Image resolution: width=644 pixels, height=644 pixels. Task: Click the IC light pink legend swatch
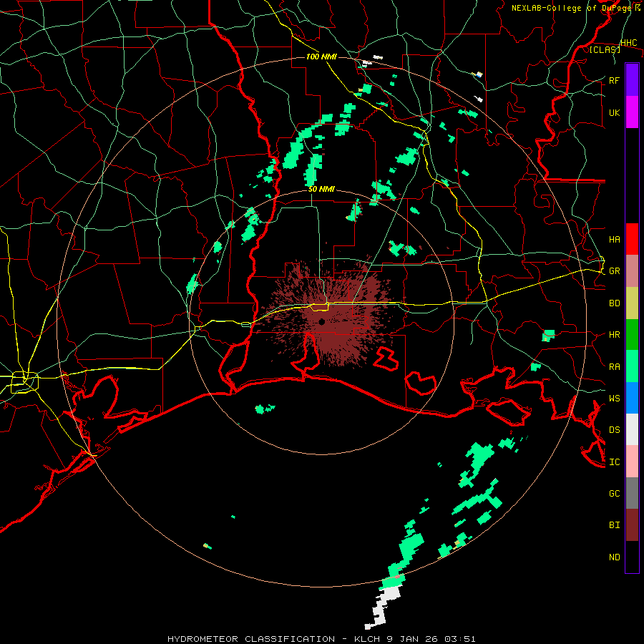click(632, 462)
